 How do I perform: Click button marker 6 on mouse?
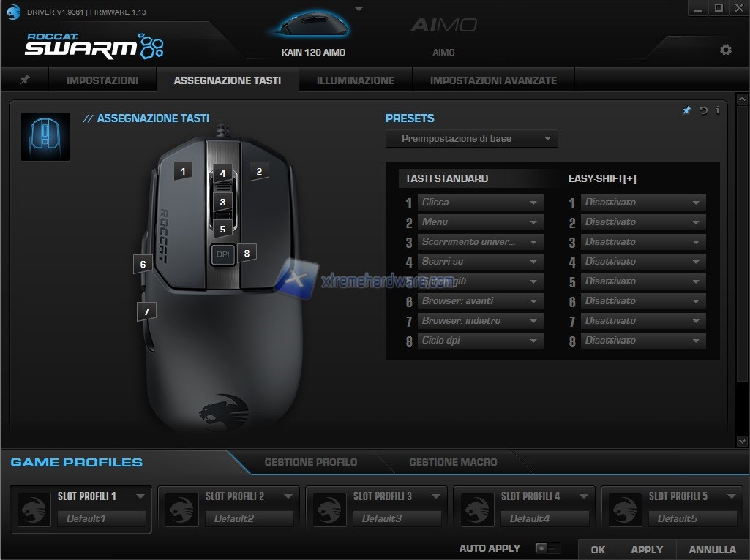point(143,264)
